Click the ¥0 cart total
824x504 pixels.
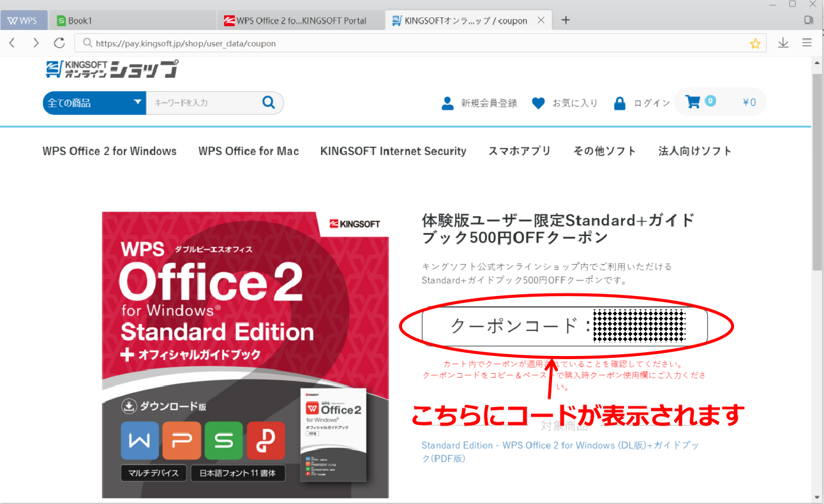[x=749, y=102]
